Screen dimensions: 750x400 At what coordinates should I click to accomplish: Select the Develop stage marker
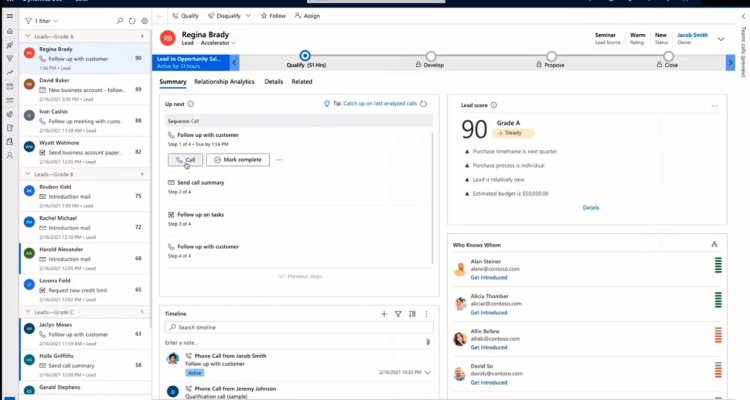[431, 56]
